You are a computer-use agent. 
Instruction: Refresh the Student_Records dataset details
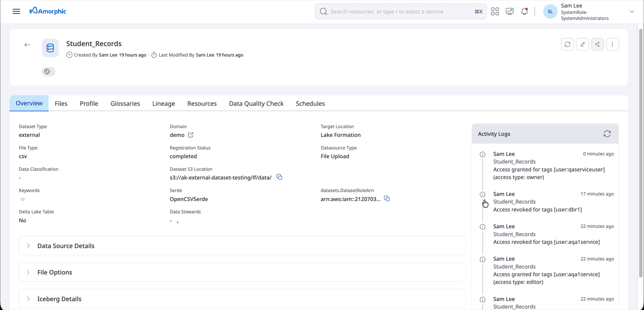pyautogui.click(x=567, y=44)
